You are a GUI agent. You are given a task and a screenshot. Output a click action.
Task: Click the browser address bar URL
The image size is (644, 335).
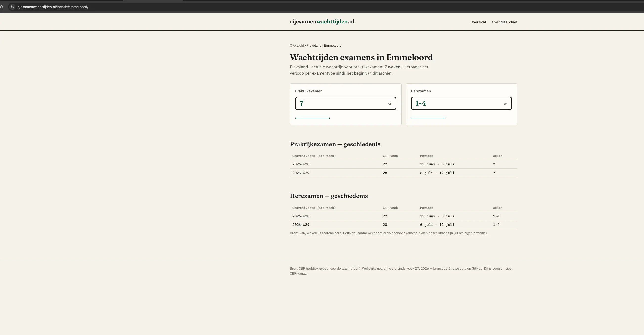52,7
